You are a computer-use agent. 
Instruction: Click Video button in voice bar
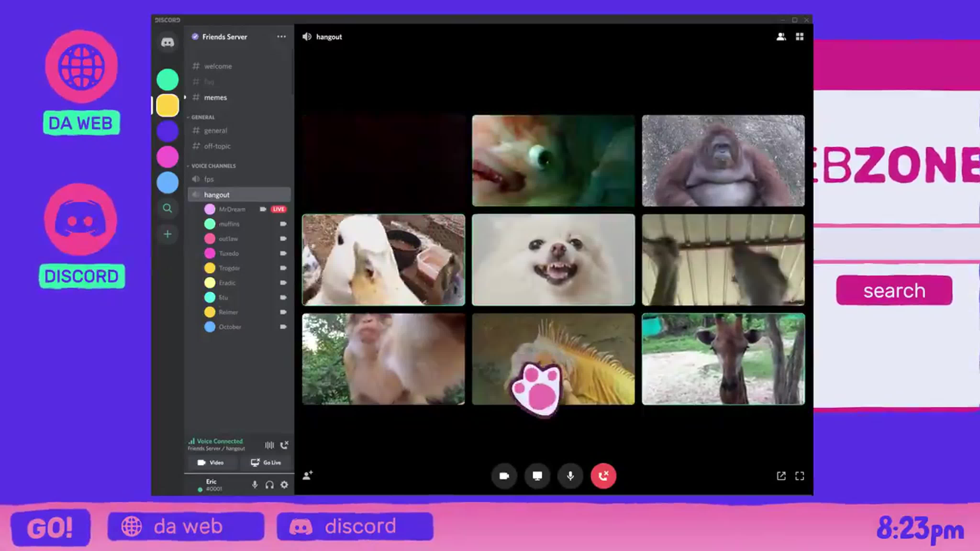point(211,463)
